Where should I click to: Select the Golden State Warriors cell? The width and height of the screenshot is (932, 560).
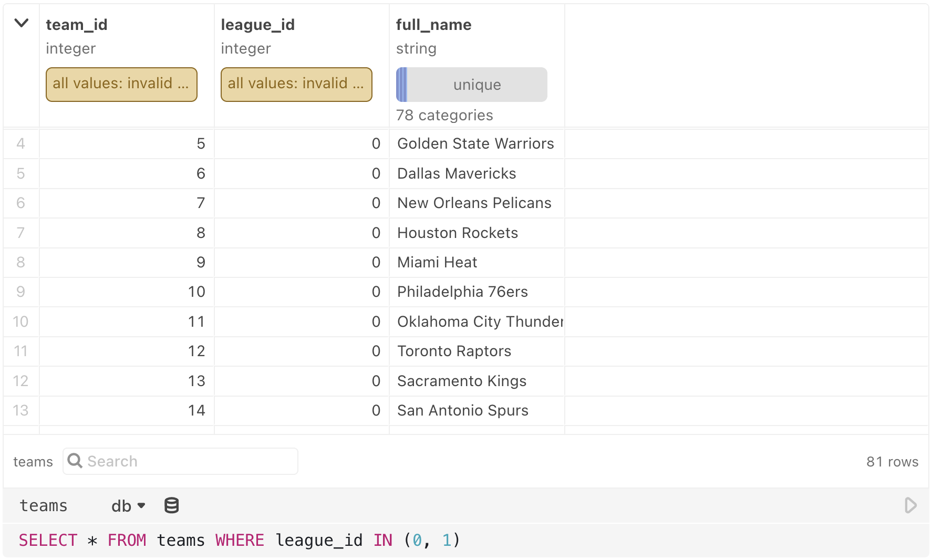point(475,143)
